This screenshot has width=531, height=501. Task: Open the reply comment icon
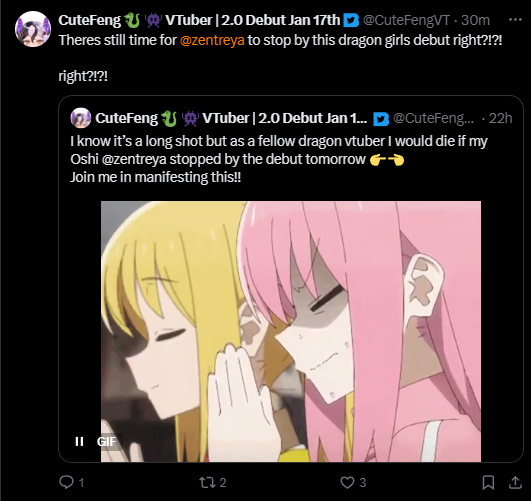[x=66, y=482]
